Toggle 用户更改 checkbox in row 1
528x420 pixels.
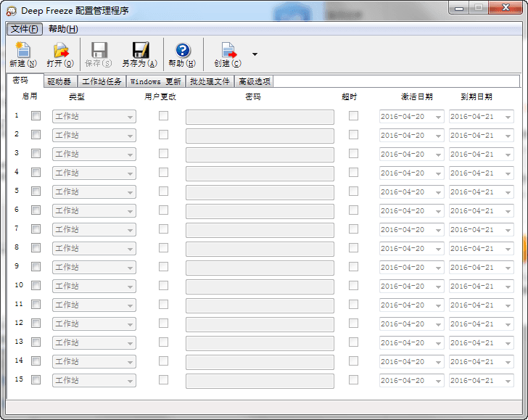pos(164,116)
